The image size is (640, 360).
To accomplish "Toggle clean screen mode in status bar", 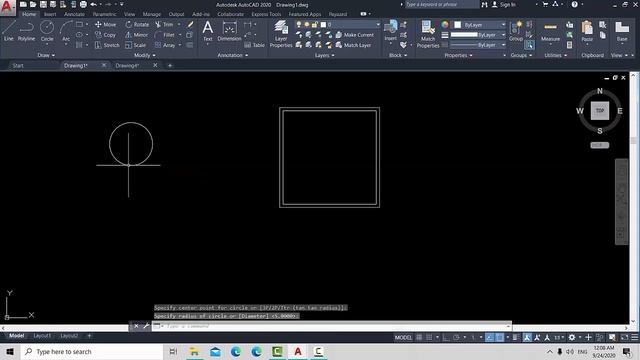I will (x=624, y=337).
